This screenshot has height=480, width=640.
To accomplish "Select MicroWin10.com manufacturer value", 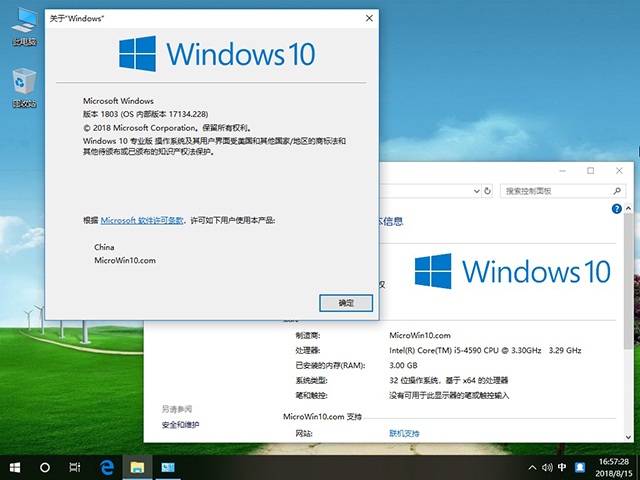I will click(x=420, y=336).
